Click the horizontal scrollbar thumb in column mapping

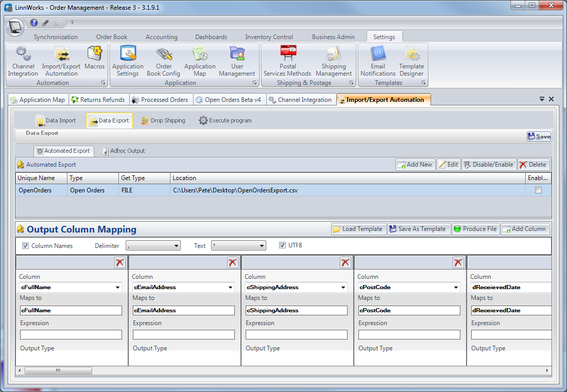58,370
